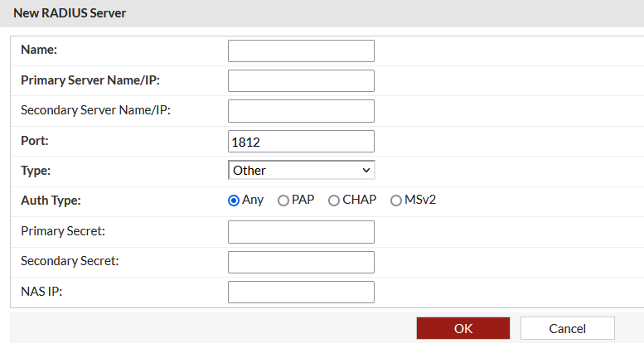The width and height of the screenshot is (644, 353).
Task: Click the NAS IP text field
Action: pos(301,292)
